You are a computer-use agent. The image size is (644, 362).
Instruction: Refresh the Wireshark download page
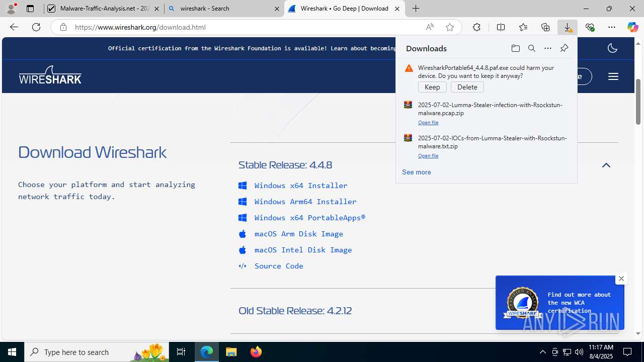coord(36,27)
